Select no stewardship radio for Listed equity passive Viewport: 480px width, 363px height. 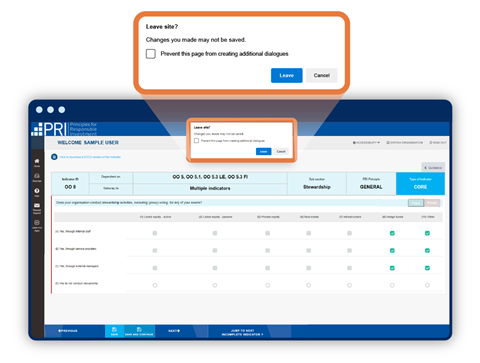click(215, 285)
